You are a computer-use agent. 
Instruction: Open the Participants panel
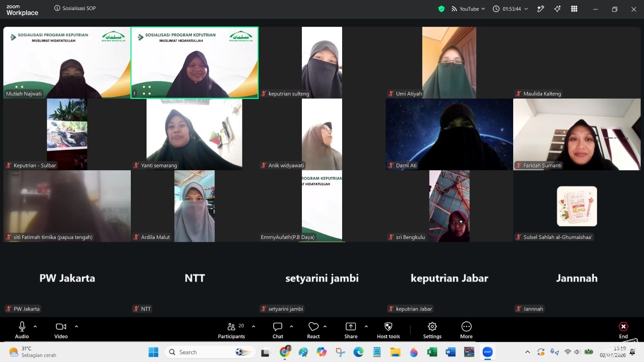[231, 330]
